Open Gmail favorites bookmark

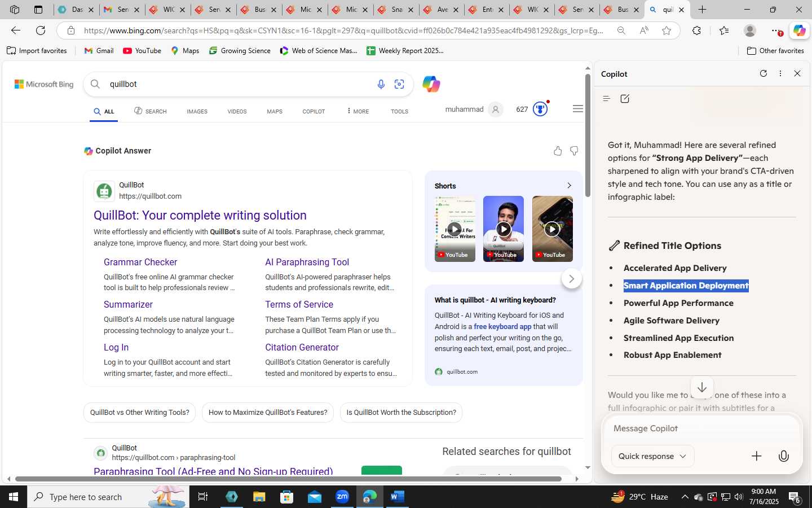pyautogui.click(x=99, y=51)
